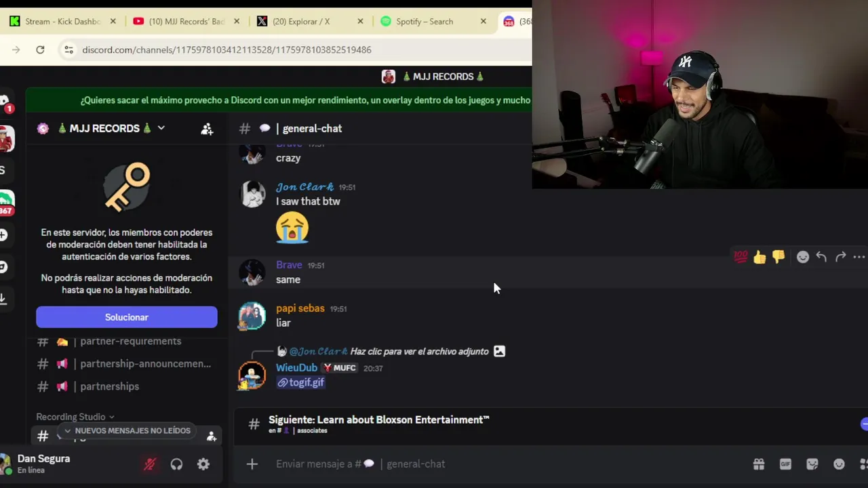This screenshot has height=488, width=868.
Task: Add thumbs down reaction to message
Action: point(778,257)
